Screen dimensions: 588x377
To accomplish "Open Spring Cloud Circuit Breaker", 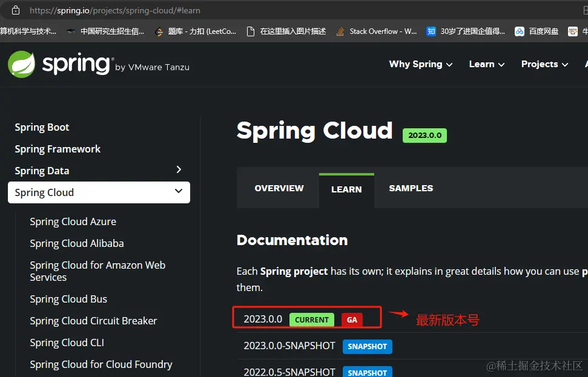I will (x=93, y=321).
